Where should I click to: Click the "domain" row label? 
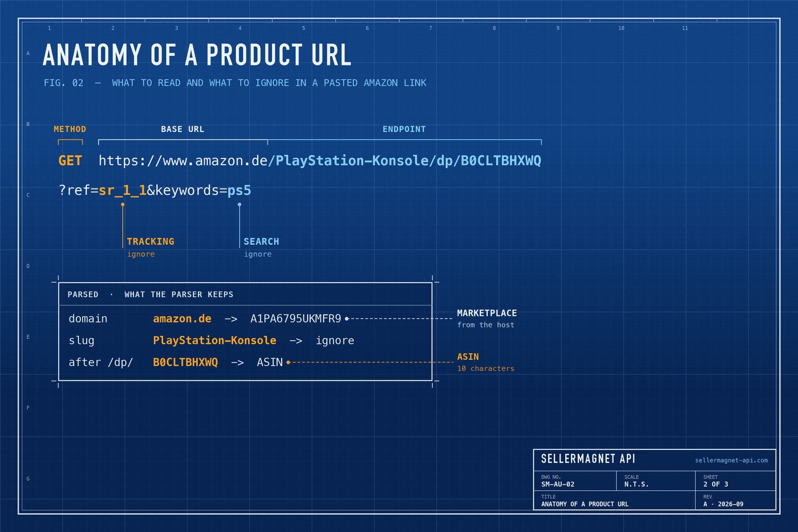(x=88, y=318)
